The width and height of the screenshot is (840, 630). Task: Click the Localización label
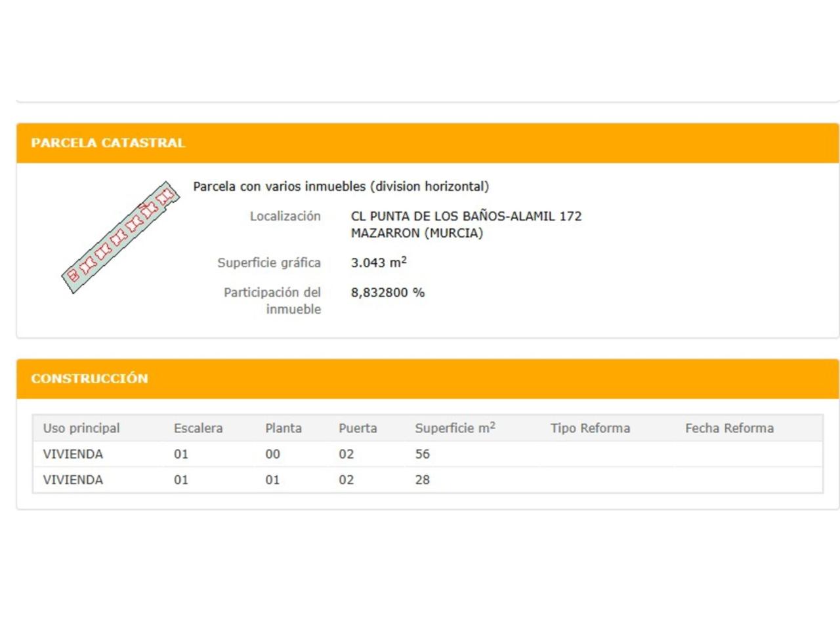[x=285, y=216]
